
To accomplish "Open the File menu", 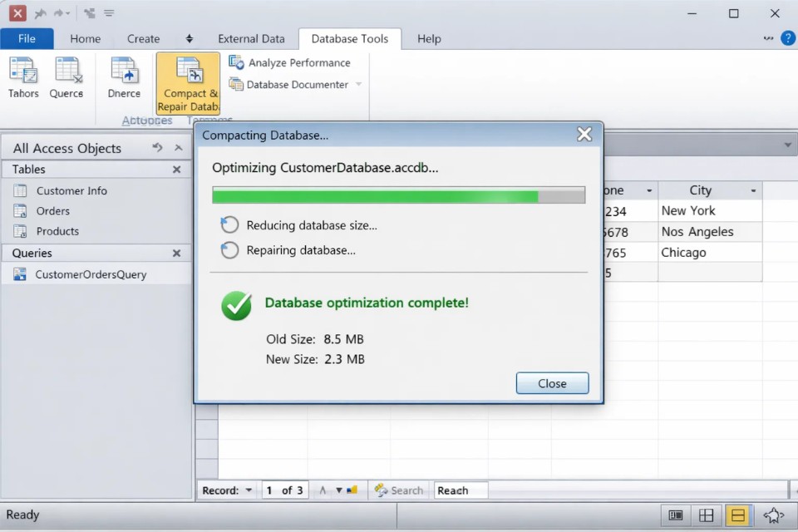I will tap(27, 39).
